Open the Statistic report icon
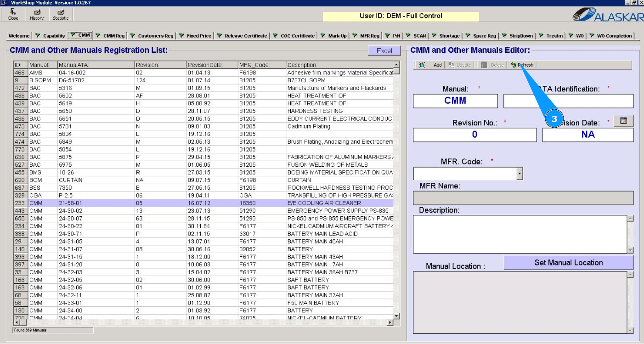The image size is (644, 344). (60, 12)
